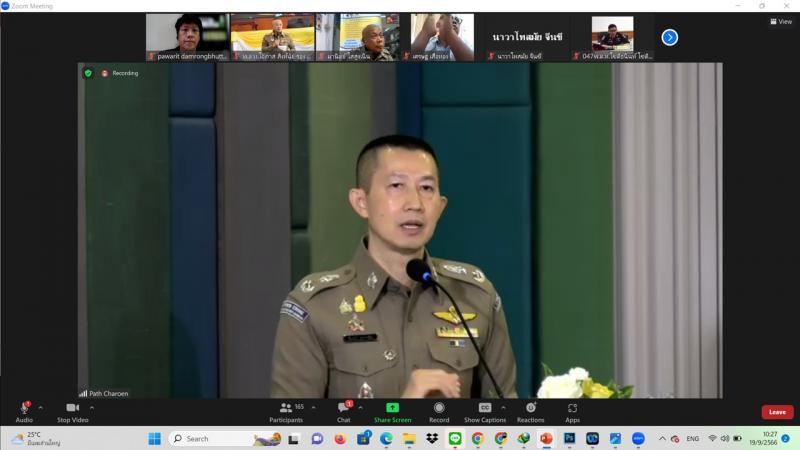Viewport: 800px width, 450px height.
Task: Open Task View from the taskbar
Action: (x=294, y=438)
